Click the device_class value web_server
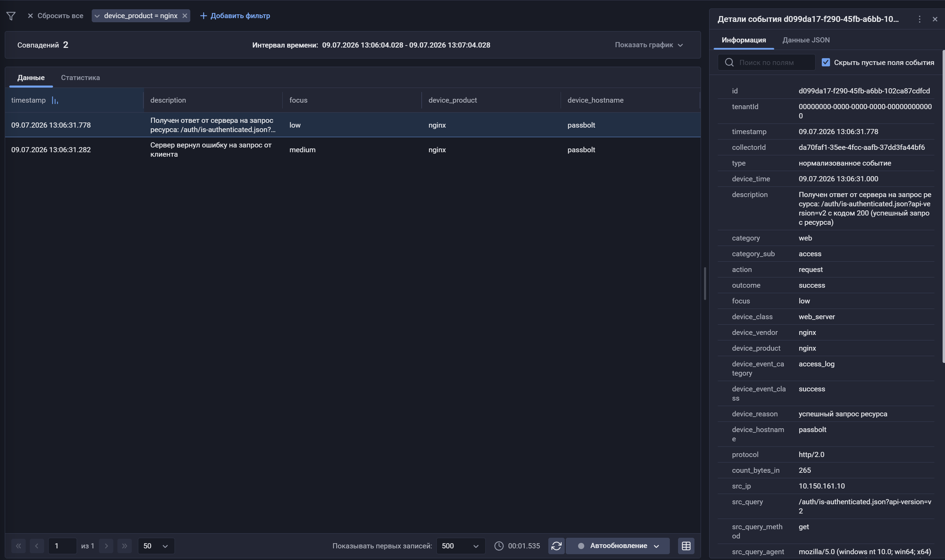945x560 pixels. [x=816, y=317]
